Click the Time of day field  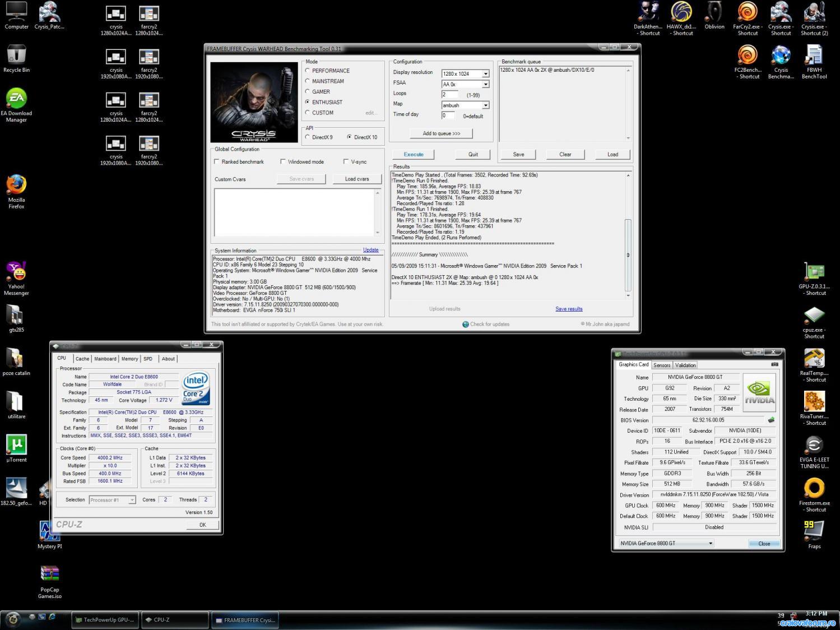448,115
